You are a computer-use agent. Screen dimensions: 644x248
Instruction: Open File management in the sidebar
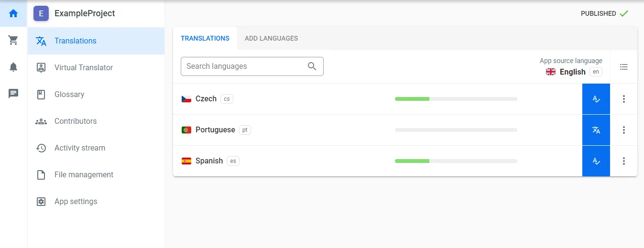[x=96, y=175]
